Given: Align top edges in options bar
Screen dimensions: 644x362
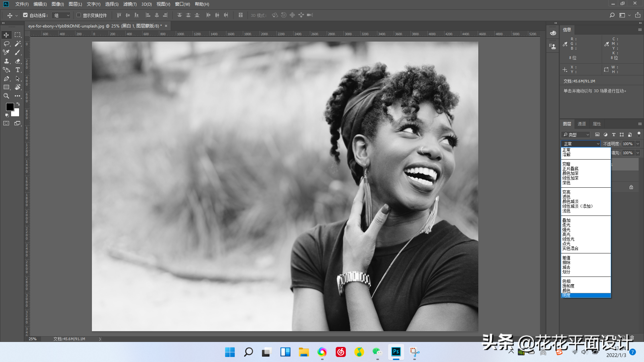Looking at the screenshot, I should tap(119, 15).
